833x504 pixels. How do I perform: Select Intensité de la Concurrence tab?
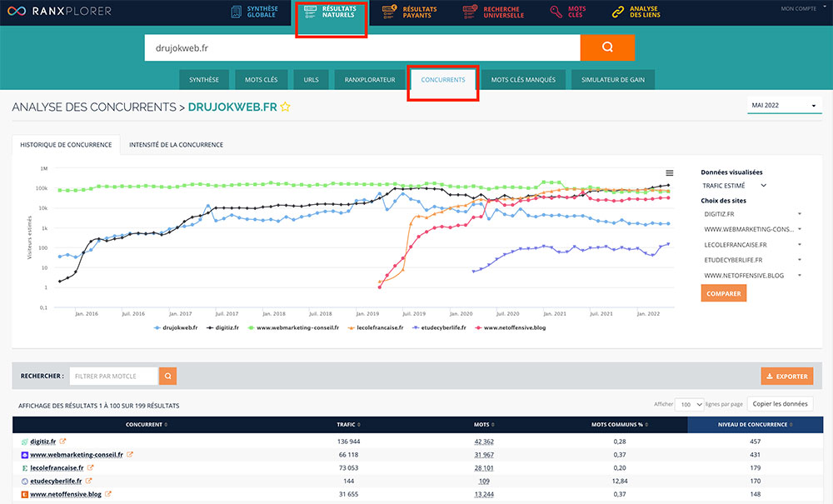[x=176, y=144]
